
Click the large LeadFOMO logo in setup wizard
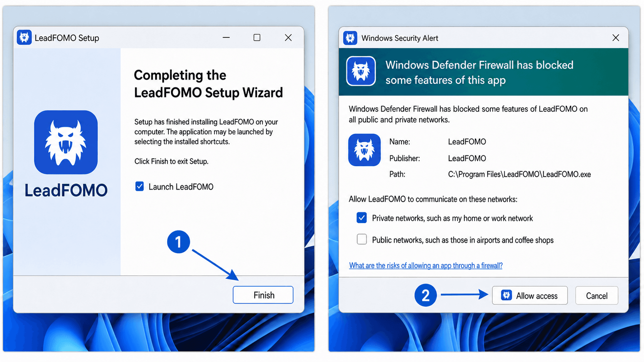66,142
